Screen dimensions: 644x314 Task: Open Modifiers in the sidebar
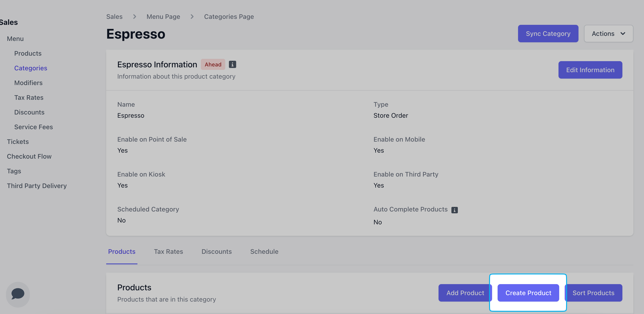pyautogui.click(x=28, y=83)
